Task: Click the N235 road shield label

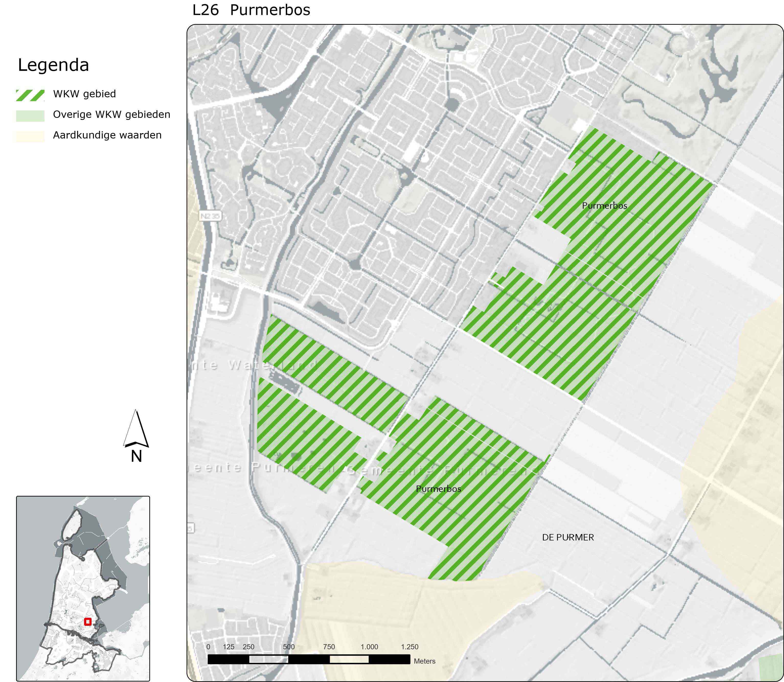Action: pyautogui.click(x=210, y=216)
